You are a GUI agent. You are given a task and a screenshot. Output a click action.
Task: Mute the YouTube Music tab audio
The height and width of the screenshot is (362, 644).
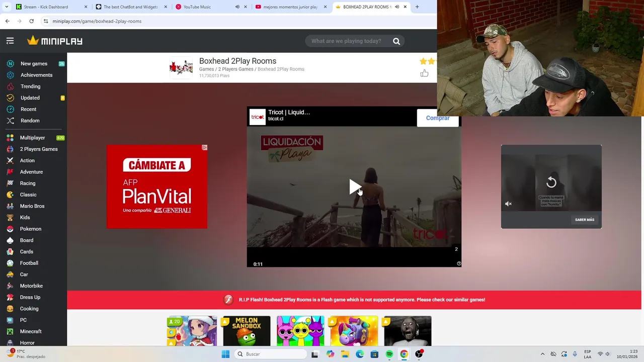pyautogui.click(x=237, y=7)
